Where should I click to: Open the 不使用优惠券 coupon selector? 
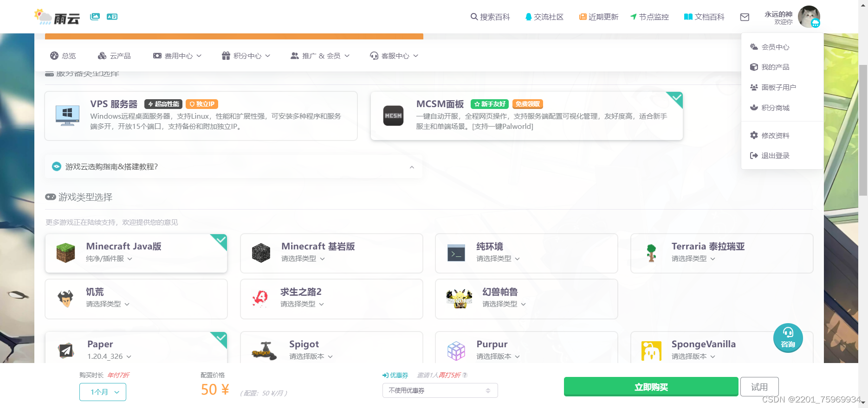click(x=440, y=390)
